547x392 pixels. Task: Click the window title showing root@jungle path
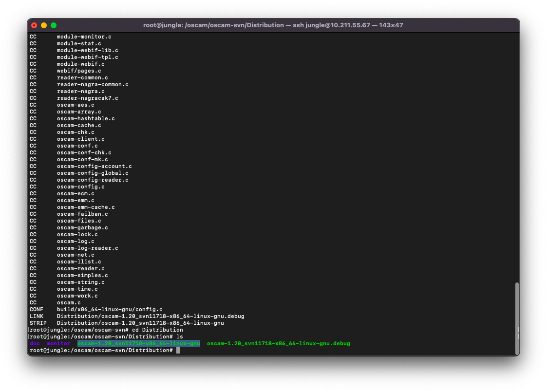(x=273, y=25)
